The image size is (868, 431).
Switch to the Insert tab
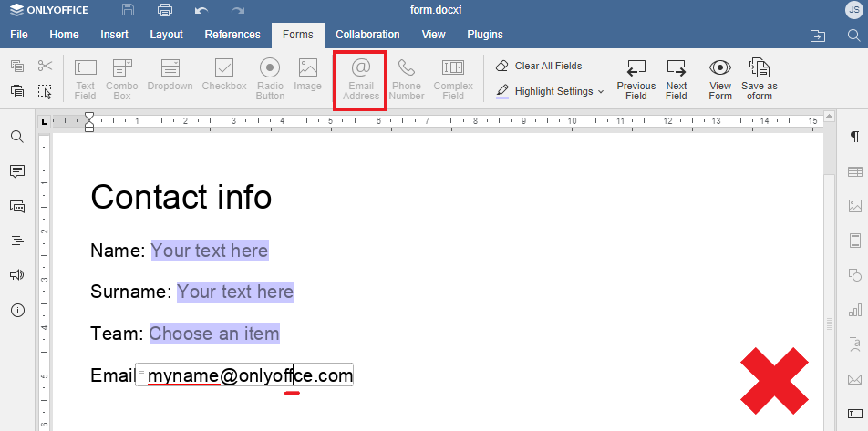115,35
